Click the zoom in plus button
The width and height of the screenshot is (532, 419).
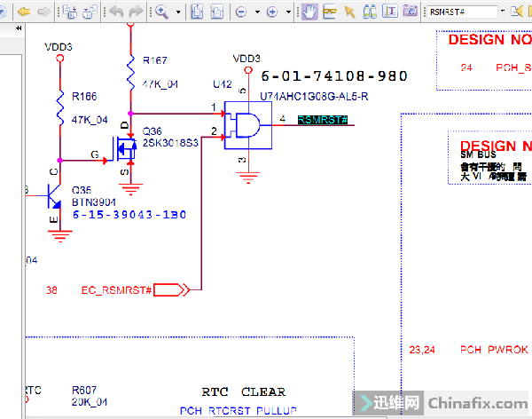(272, 12)
